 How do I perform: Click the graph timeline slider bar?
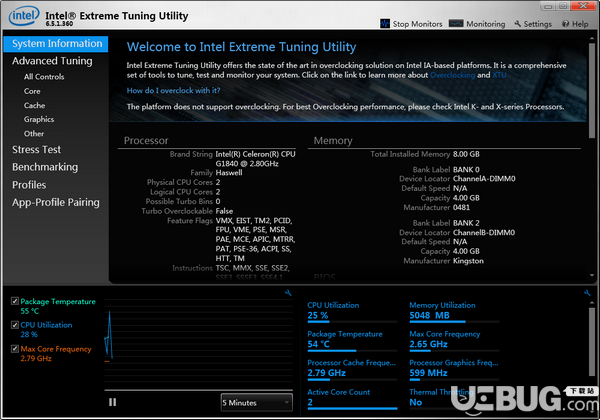(x=199, y=391)
